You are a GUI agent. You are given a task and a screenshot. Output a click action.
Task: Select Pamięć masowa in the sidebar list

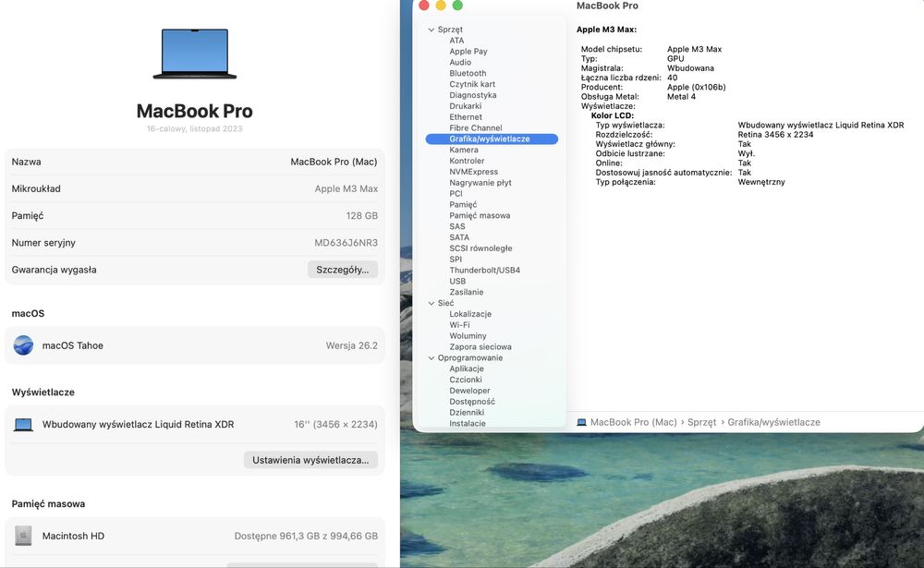pyautogui.click(x=480, y=215)
